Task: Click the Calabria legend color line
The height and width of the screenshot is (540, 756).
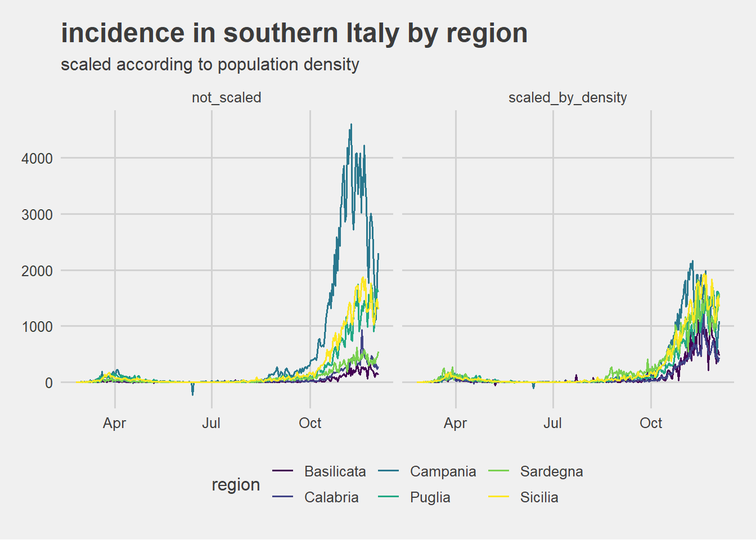Action: (282, 497)
